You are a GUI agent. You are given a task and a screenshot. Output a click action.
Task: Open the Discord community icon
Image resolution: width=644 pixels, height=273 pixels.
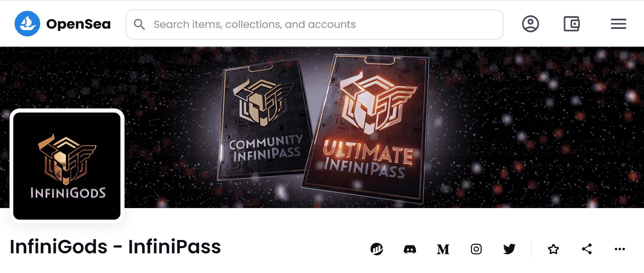[x=409, y=249]
